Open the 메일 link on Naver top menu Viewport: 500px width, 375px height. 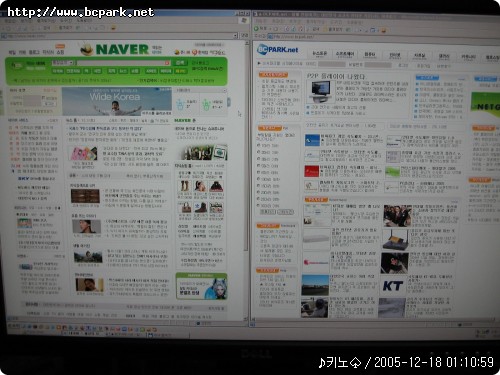[12, 52]
